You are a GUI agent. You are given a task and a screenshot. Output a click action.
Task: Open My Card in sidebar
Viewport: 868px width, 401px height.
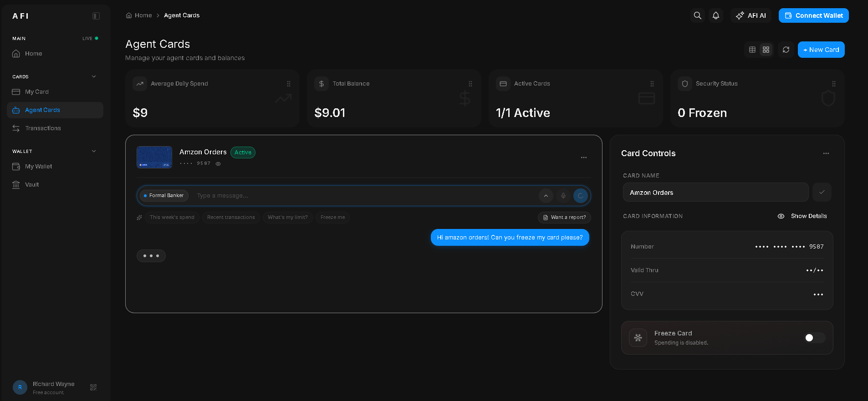coord(55,92)
